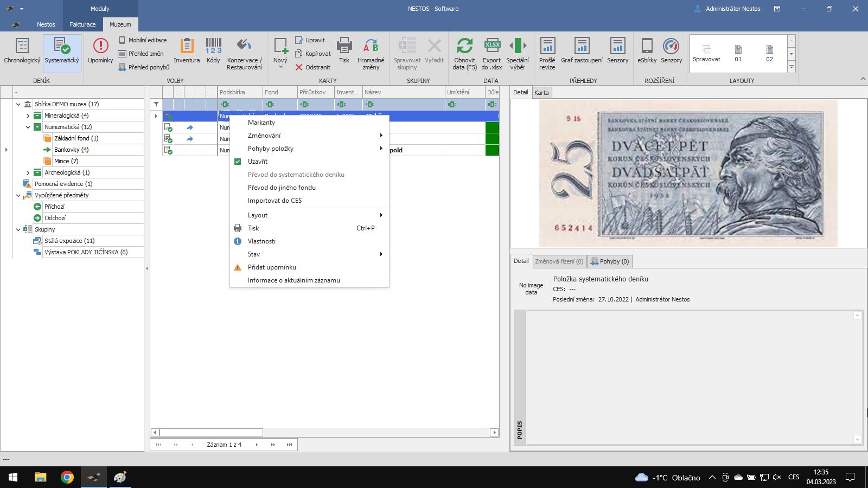Collapse Sbírka DEMO muzea tree node
Viewport: 868px width, 488px height.
click(18, 104)
